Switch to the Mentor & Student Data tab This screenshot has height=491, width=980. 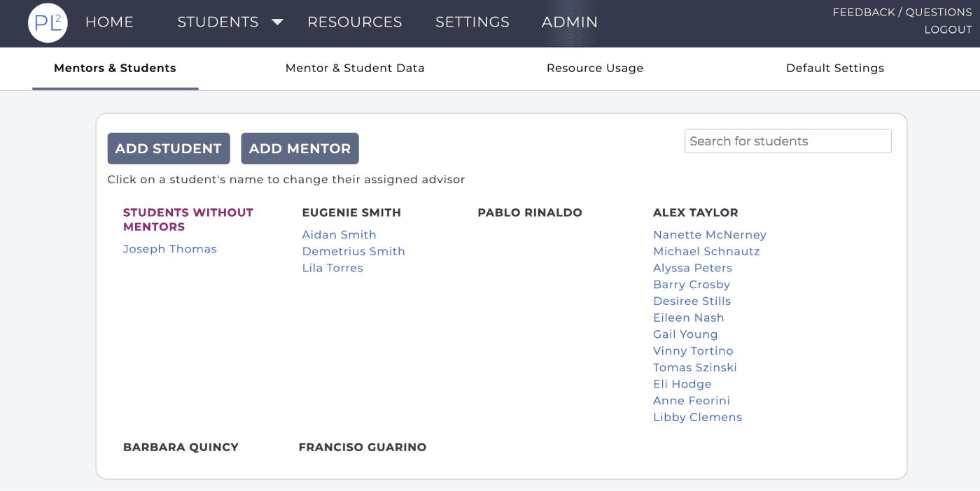coord(355,69)
